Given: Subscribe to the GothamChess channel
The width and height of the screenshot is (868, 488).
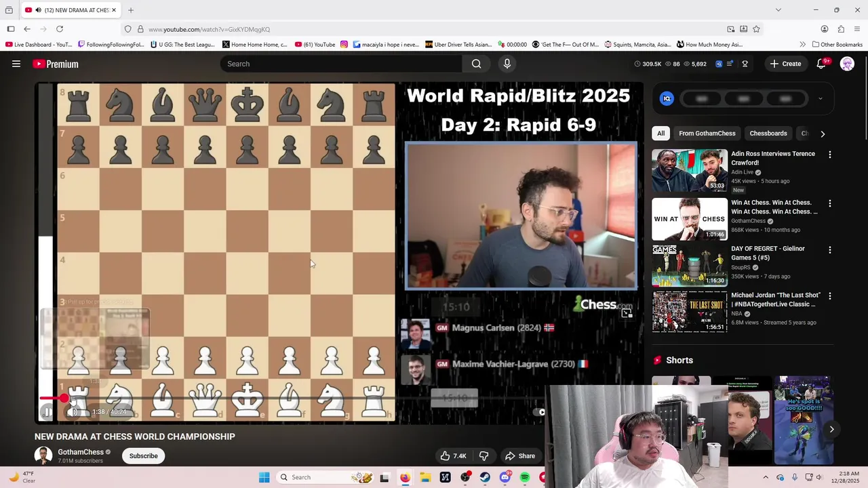Looking at the screenshot, I should 144,456.
